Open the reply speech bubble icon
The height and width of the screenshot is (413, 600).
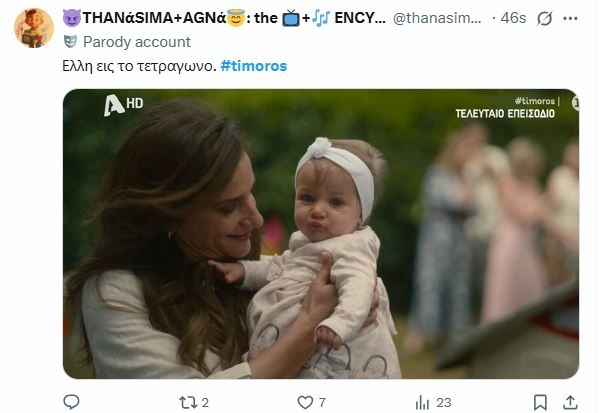pyautogui.click(x=71, y=402)
